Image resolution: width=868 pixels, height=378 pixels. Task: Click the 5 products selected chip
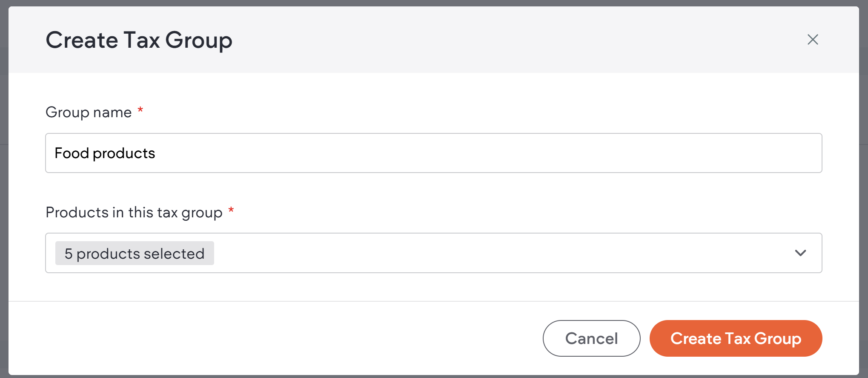tap(134, 253)
